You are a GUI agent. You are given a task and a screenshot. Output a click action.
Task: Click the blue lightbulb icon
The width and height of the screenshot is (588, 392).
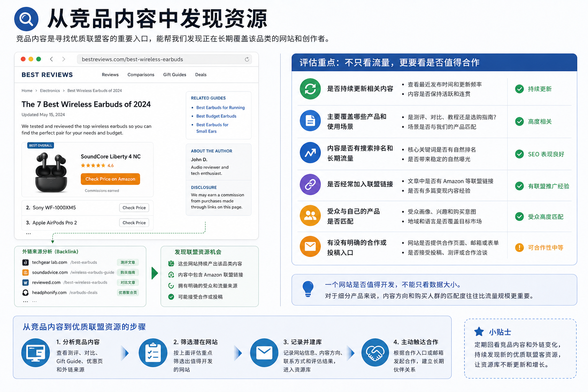click(x=308, y=289)
